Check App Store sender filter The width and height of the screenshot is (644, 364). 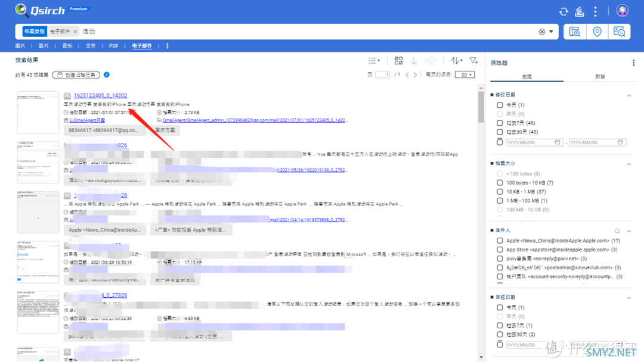coord(500,250)
